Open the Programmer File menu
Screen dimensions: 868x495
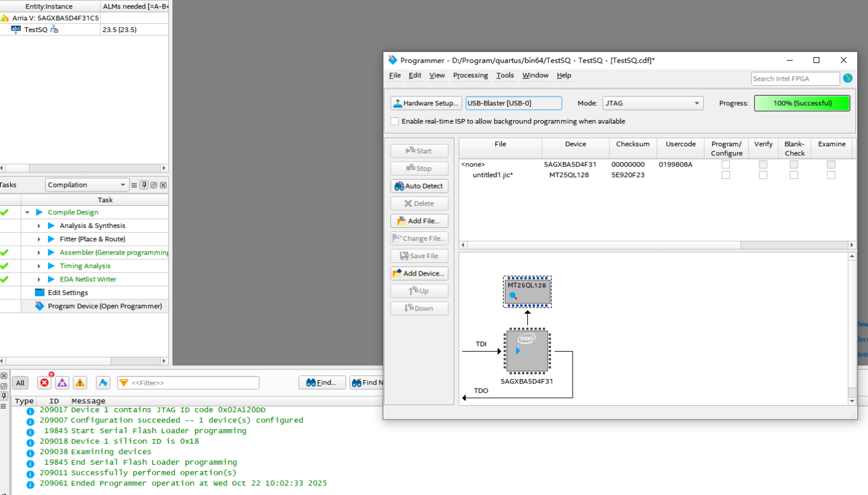point(395,76)
